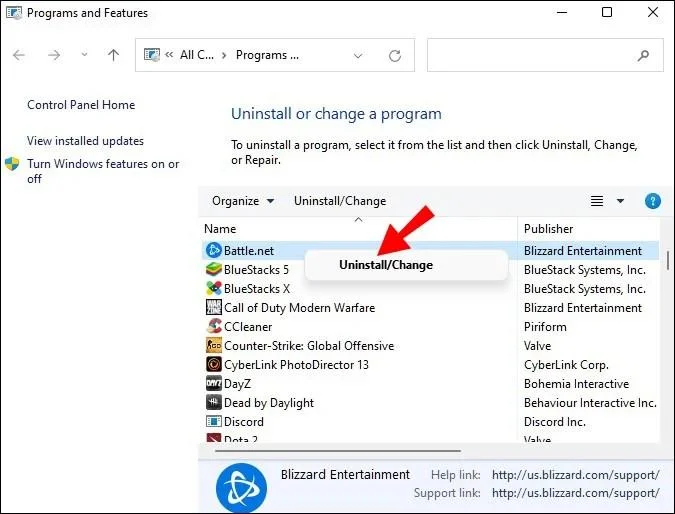Screen dimensions: 675x514
Task: Select the All C... breadcrumb segment
Action: 197,55
